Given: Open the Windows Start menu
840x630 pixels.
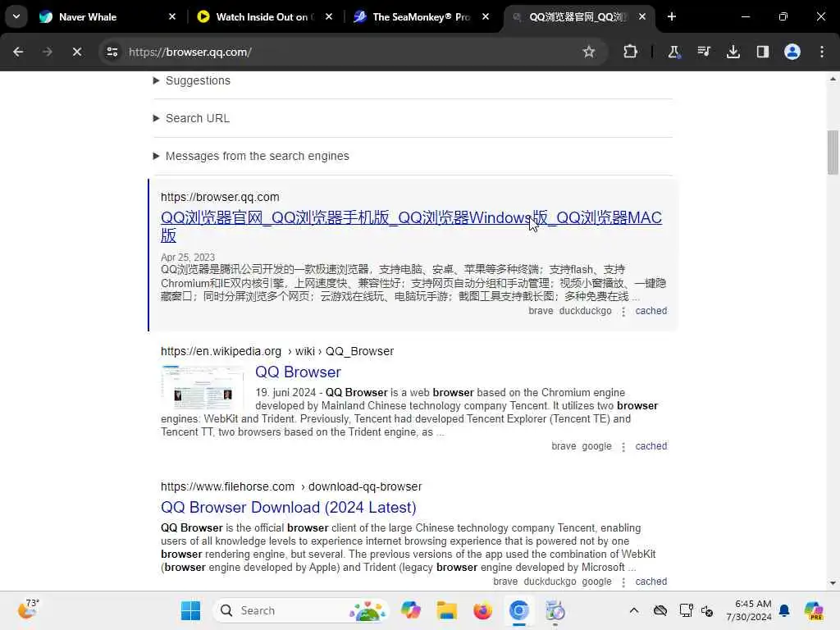Looking at the screenshot, I should click(x=190, y=610).
